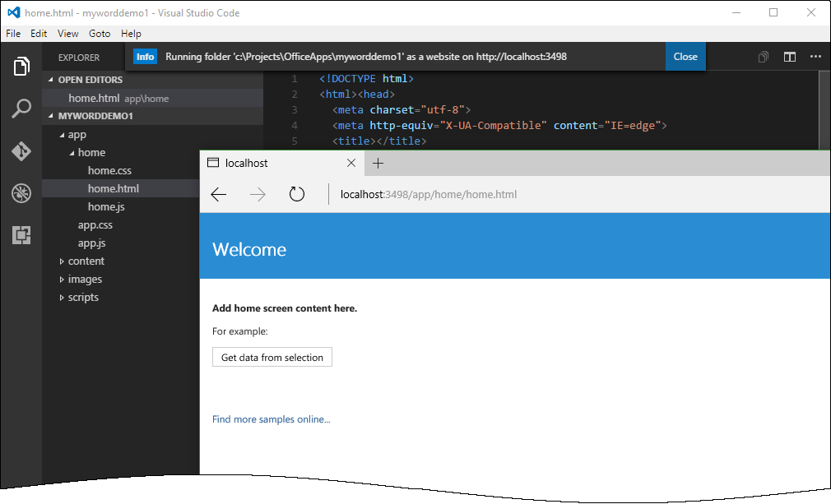Open the Git source control view

click(21, 151)
